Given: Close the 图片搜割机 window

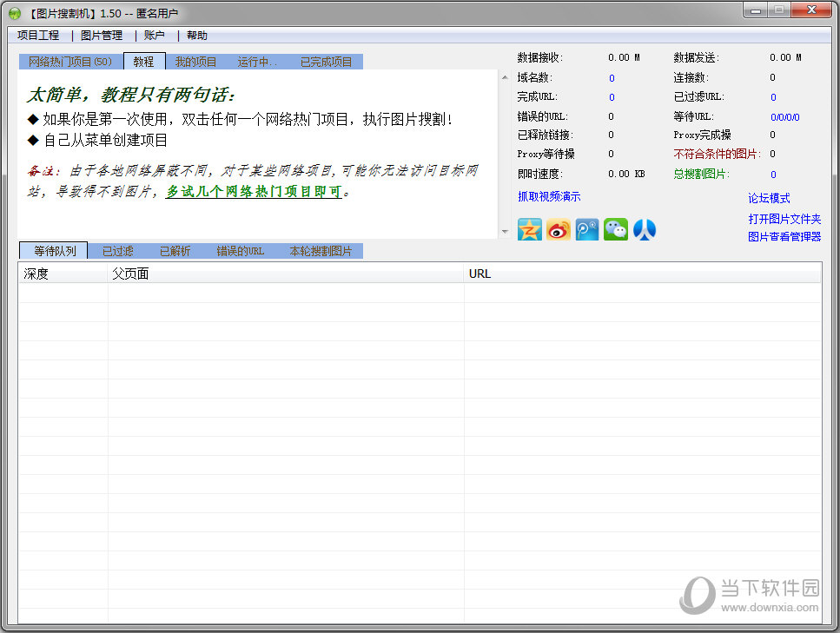Looking at the screenshot, I should pyautogui.click(x=811, y=10).
